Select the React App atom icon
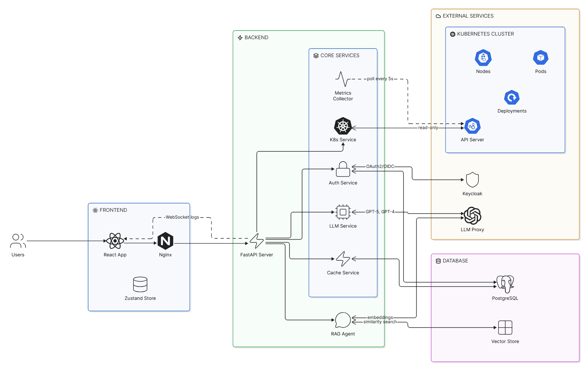 point(115,241)
